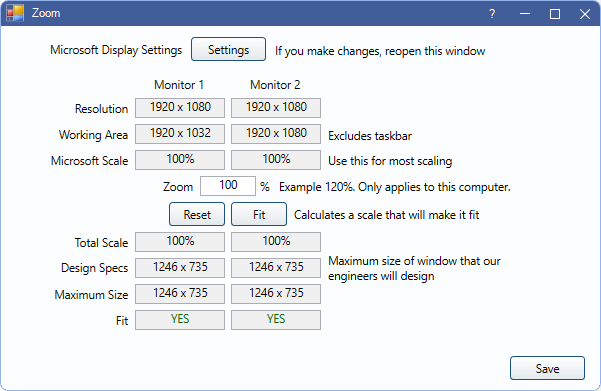The image size is (601, 391).
Task: Save the zoom settings
Action: tap(547, 368)
